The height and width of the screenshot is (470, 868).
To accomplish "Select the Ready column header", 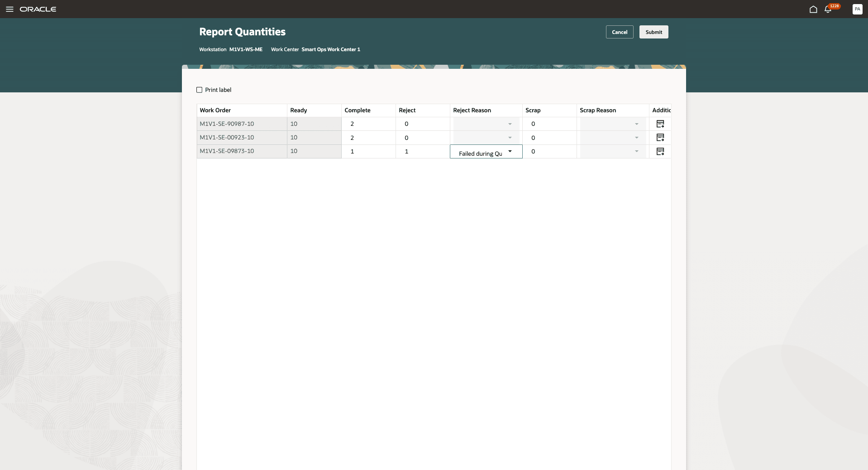I will [x=314, y=110].
